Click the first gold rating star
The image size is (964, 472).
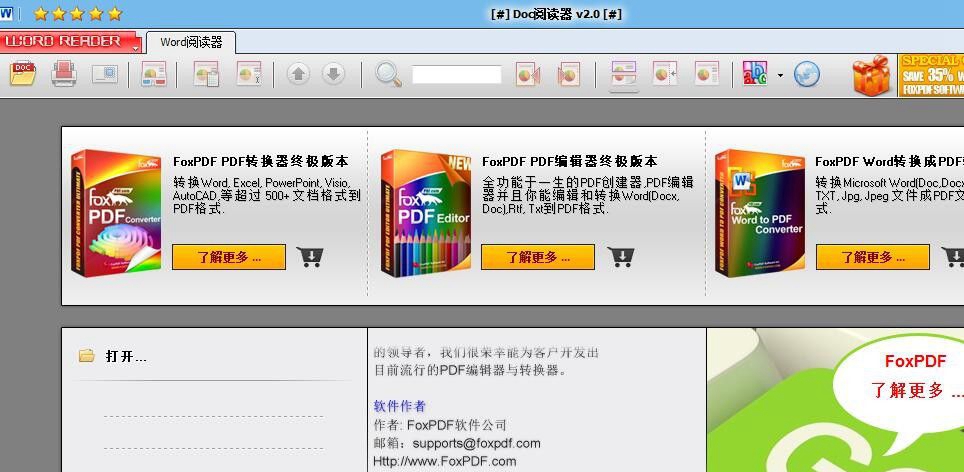point(41,14)
